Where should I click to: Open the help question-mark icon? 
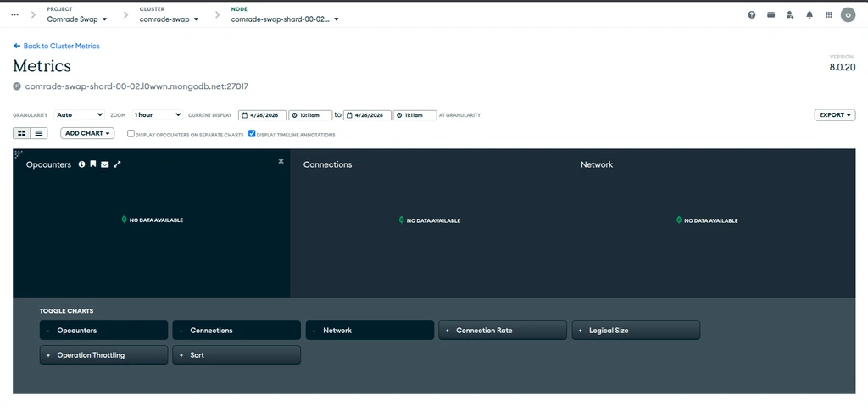coord(752,15)
